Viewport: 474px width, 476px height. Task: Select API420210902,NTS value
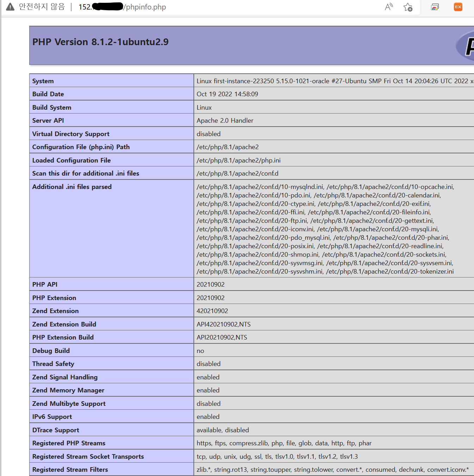tap(223, 324)
